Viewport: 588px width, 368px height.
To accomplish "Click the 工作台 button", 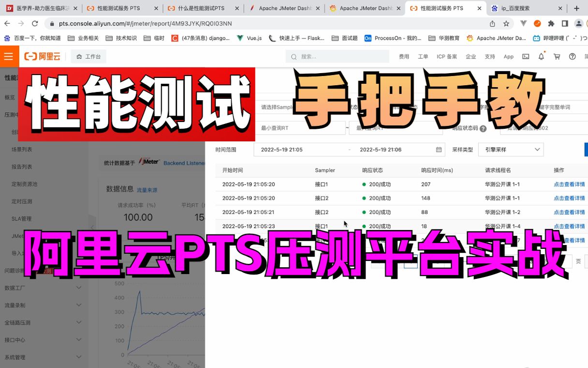I will click(88, 57).
